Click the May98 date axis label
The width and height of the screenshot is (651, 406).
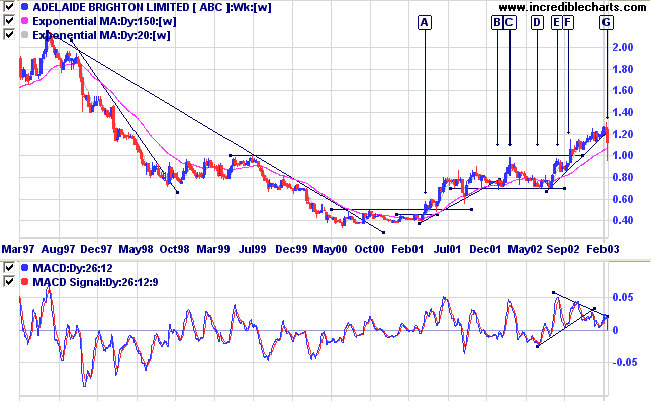point(136,249)
